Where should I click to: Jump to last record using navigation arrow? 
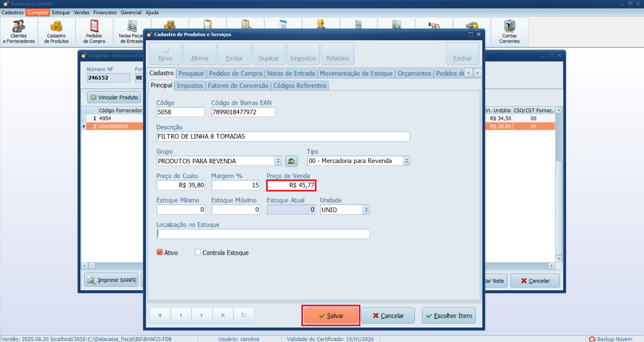click(223, 315)
